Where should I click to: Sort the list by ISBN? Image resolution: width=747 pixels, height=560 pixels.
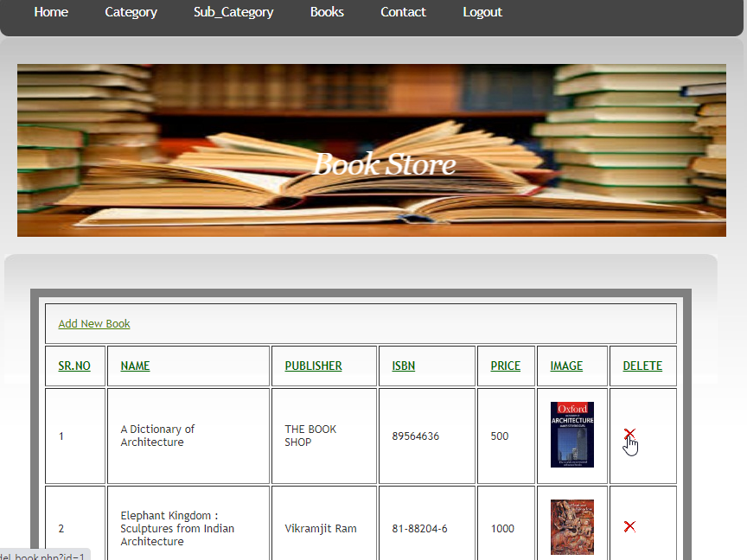(x=403, y=366)
